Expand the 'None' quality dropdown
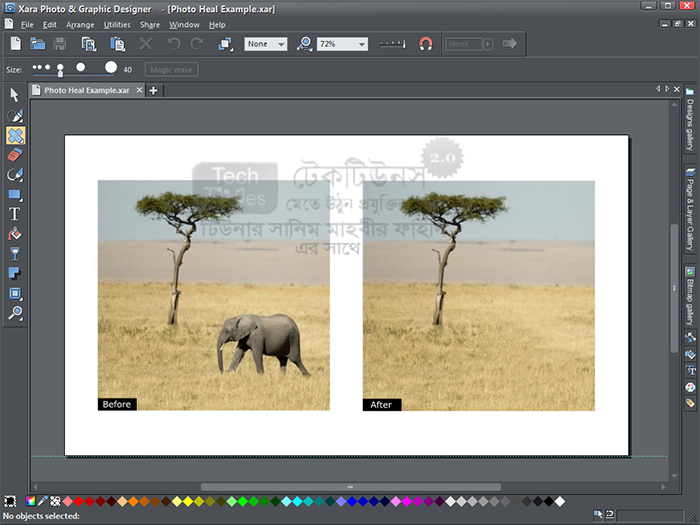Image resolution: width=700 pixels, height=525 pixels. (279, 44)
